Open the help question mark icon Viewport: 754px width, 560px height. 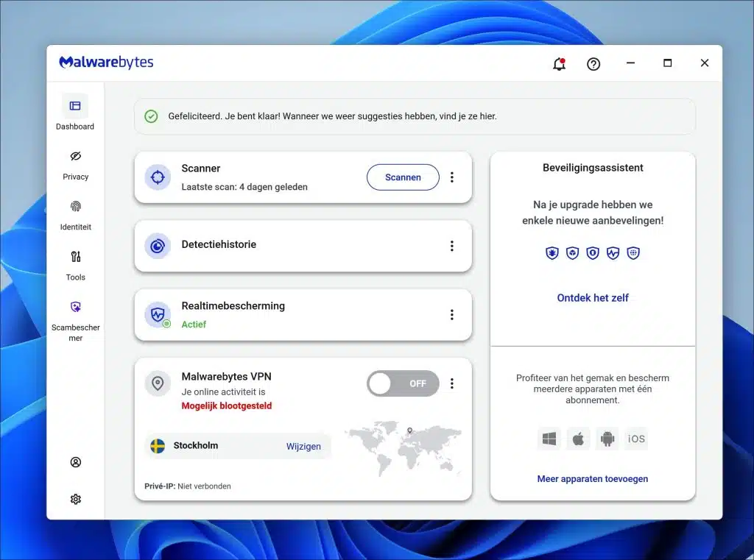click(593, 64)
